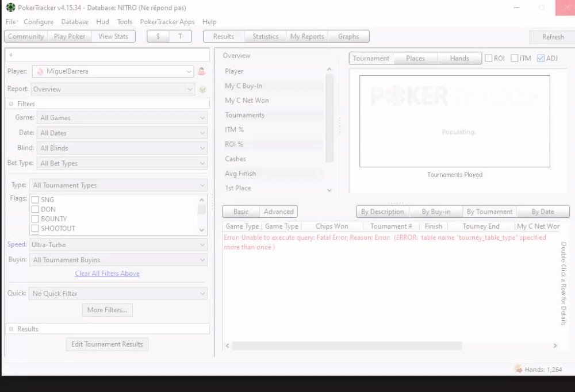Group results By Tournament
This screenshot has height=392, width=575.
click(x=489, y=212)
